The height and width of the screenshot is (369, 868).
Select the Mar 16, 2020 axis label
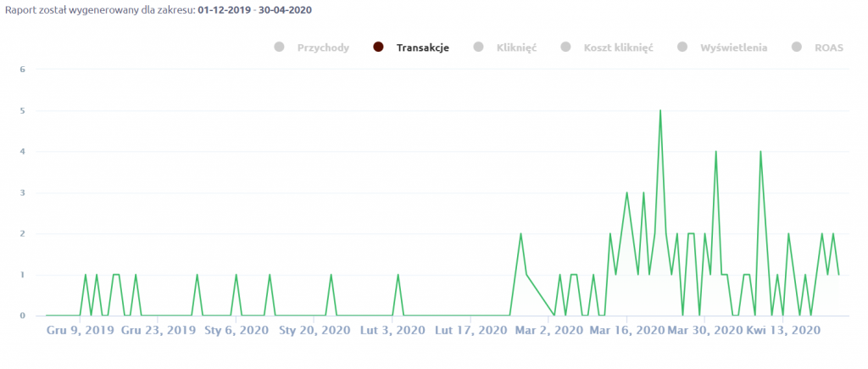pyautogui.click(x=627, y=332)
